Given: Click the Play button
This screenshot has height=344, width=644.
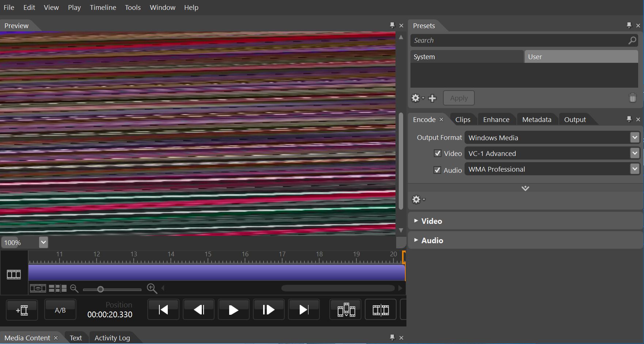Looking at the screenshot, I should [x=234, y=310].
